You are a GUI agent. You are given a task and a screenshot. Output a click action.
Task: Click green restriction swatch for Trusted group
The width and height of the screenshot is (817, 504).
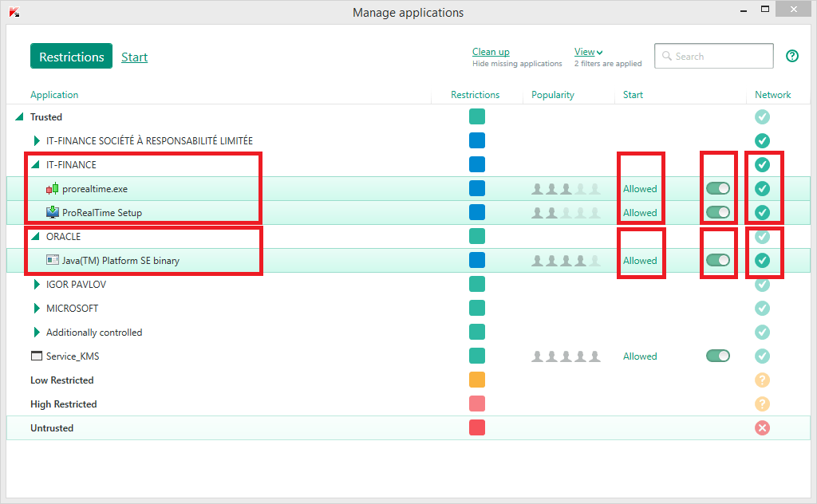click(477, 116)
